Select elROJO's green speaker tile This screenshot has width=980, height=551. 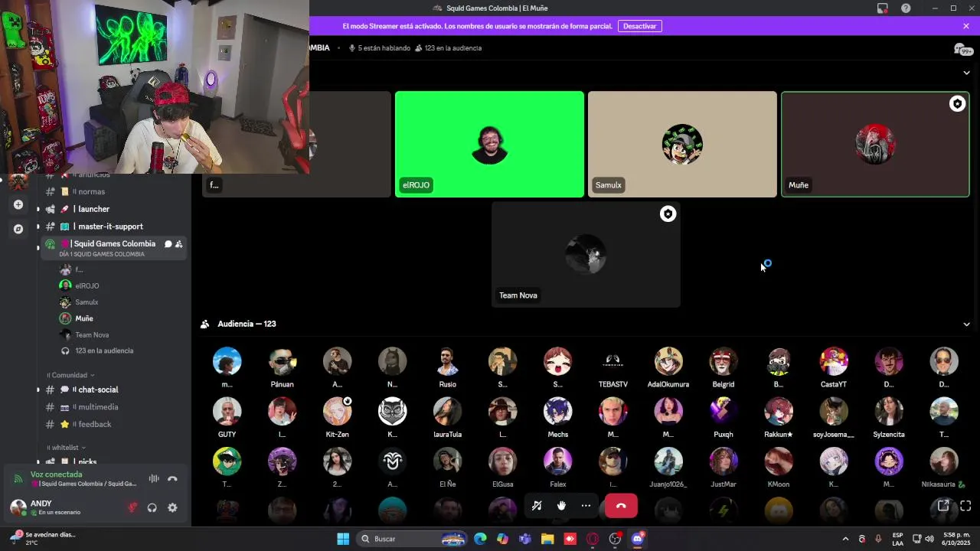489,144
